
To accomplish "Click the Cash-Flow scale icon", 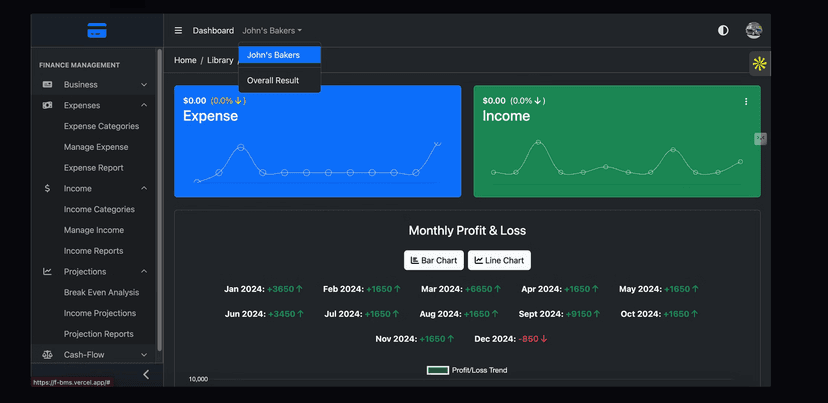I will 47,355.
